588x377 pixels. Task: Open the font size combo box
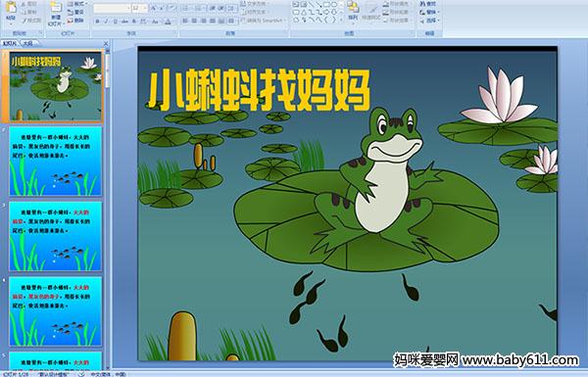tap(139, 8)
